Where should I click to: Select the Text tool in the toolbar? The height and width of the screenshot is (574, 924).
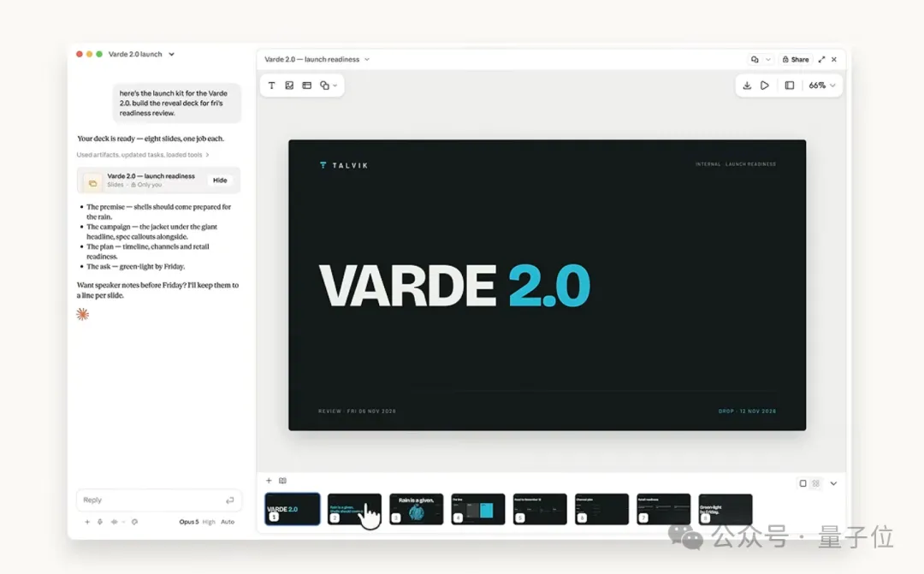click(272, 86)
